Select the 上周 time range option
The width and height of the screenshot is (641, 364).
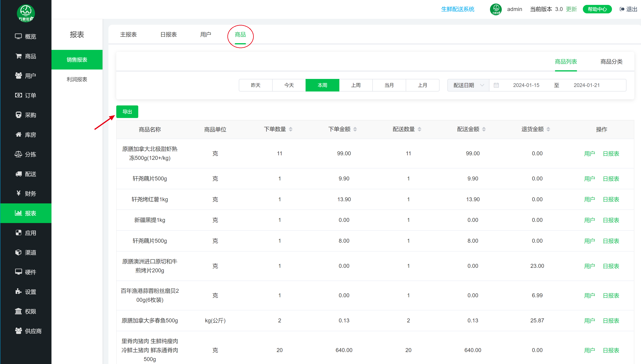coord(355,85)
